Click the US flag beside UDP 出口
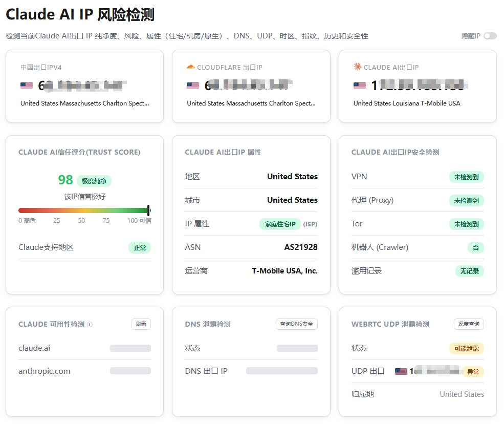 click(401, 371)
